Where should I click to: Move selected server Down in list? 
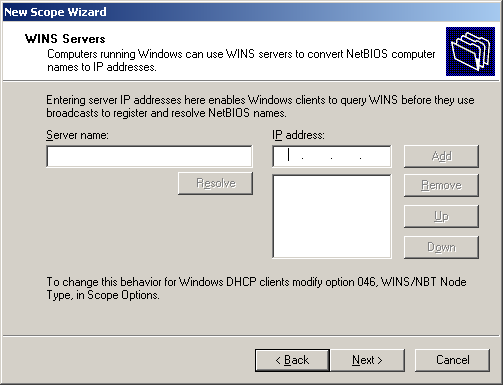tap(441, 248)
